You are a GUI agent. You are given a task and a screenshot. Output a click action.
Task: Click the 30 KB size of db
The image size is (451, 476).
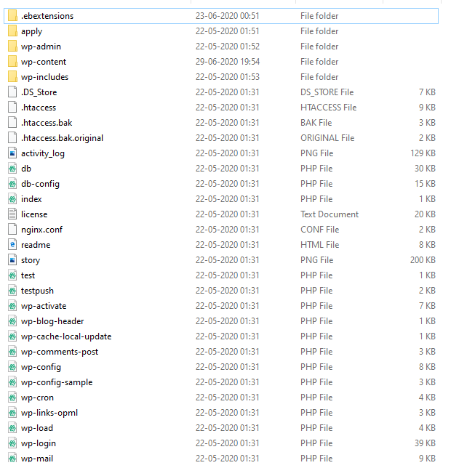425,168
